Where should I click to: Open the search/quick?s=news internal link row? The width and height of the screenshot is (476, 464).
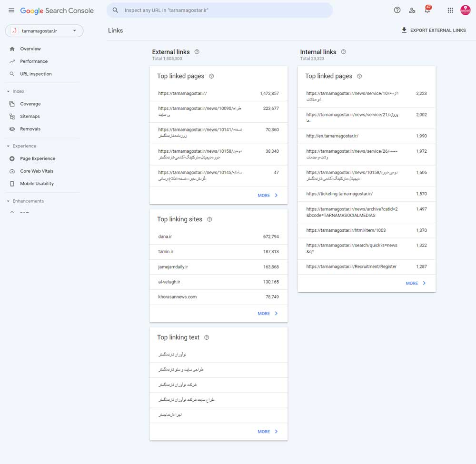pos(367,248)
